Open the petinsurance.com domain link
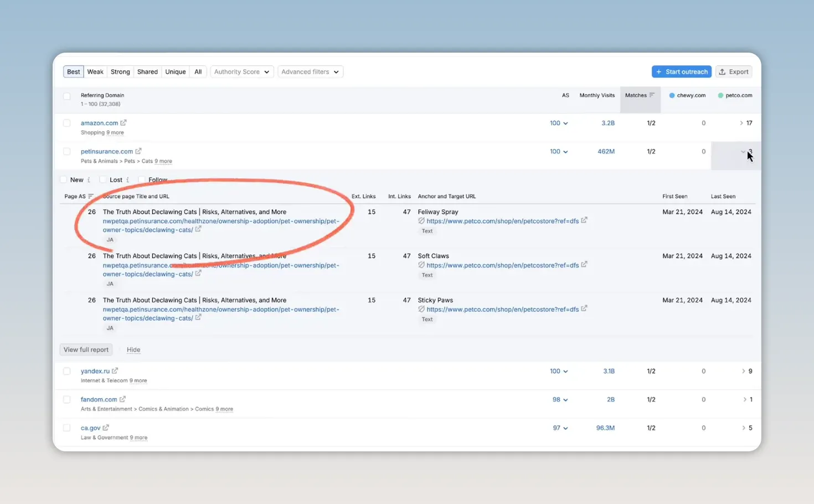The image size is (814, 504). 107,151
